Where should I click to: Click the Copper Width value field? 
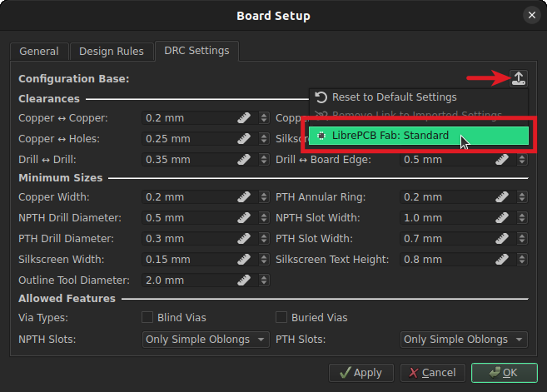(x=206, y=197)
